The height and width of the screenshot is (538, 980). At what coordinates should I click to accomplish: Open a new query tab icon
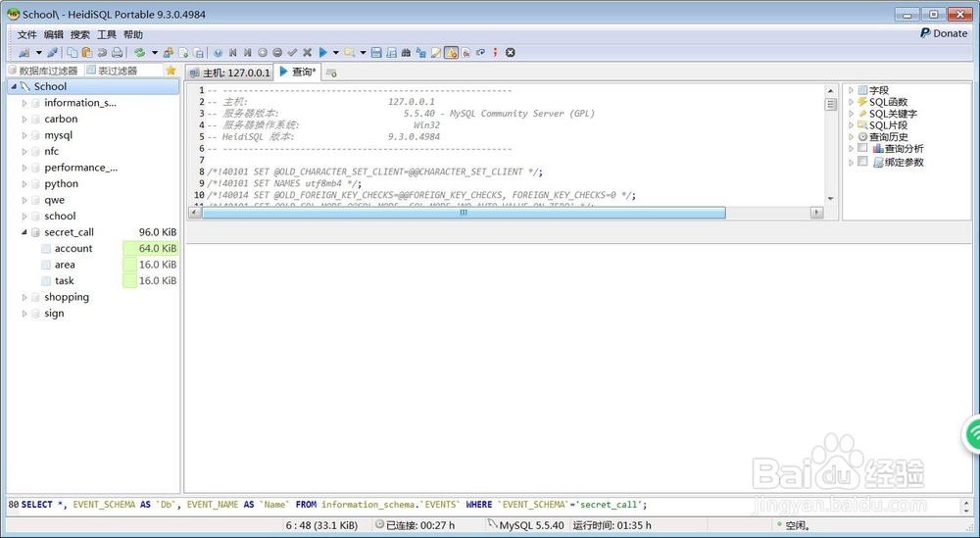point(331,73)
